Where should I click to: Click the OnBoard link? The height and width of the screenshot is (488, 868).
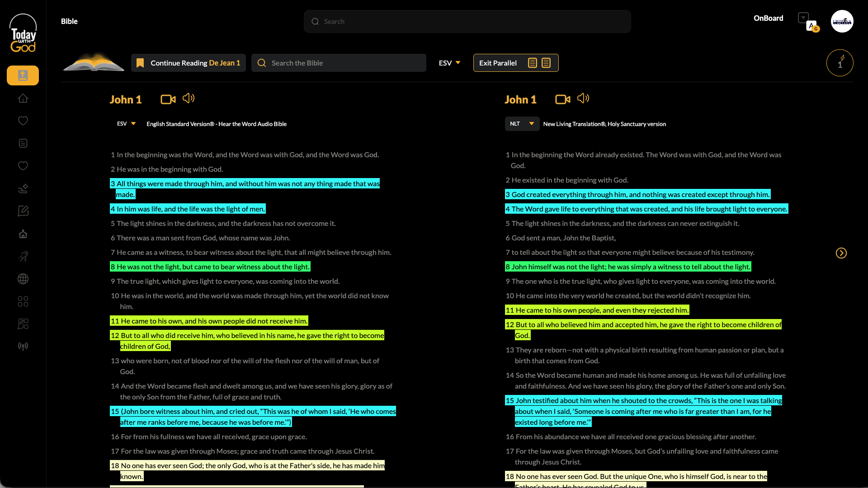click(x=769, y=18)
